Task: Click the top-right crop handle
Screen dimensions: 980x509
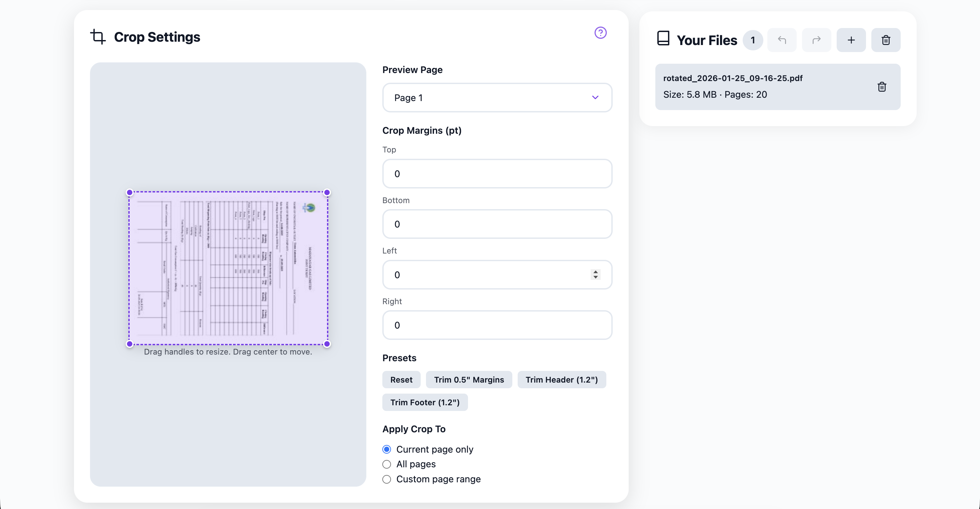Action: (327, 192)
